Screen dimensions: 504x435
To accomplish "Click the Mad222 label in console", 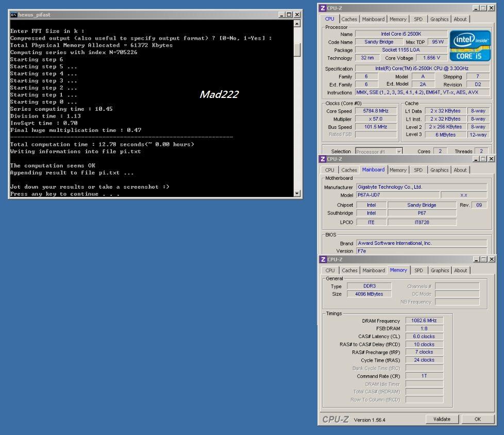I will (x=219, y=94).
